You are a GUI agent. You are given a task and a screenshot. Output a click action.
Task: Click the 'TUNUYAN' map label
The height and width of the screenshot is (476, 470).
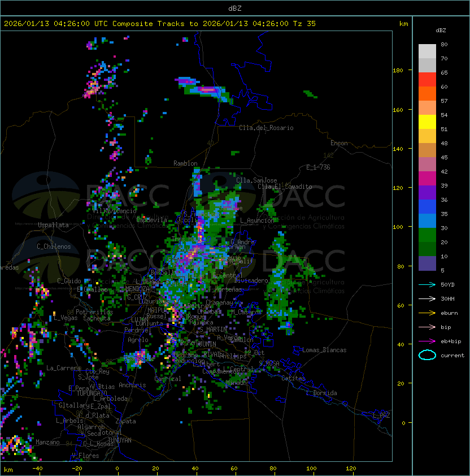coord(120,440)
